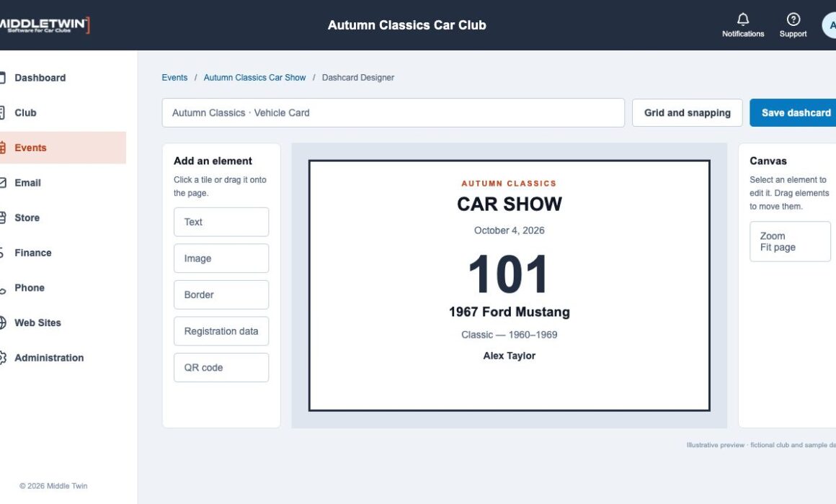Select the CAR SHOW title on canvas
The height and width of the screenshot is (504, 836).
pyautogui.click(x=510, y=204)
